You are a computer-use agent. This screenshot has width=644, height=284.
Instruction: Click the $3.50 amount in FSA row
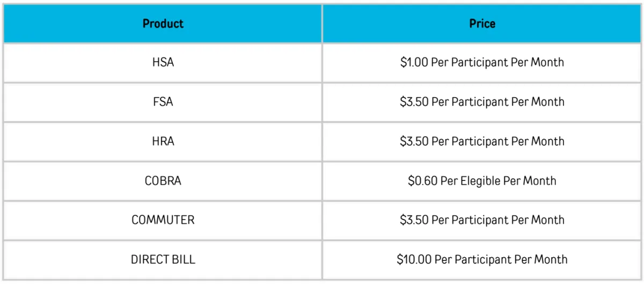tap(414, 101)
